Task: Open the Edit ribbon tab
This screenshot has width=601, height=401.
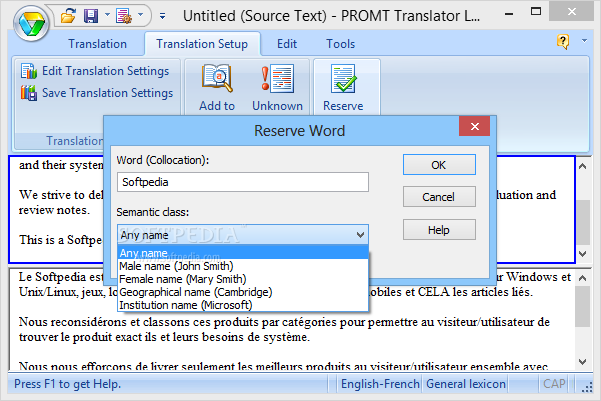Action: coord(287,44)
